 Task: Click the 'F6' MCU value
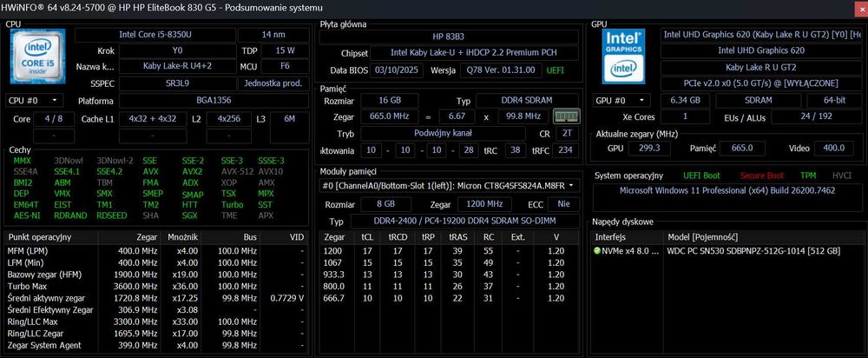(285, 67)
